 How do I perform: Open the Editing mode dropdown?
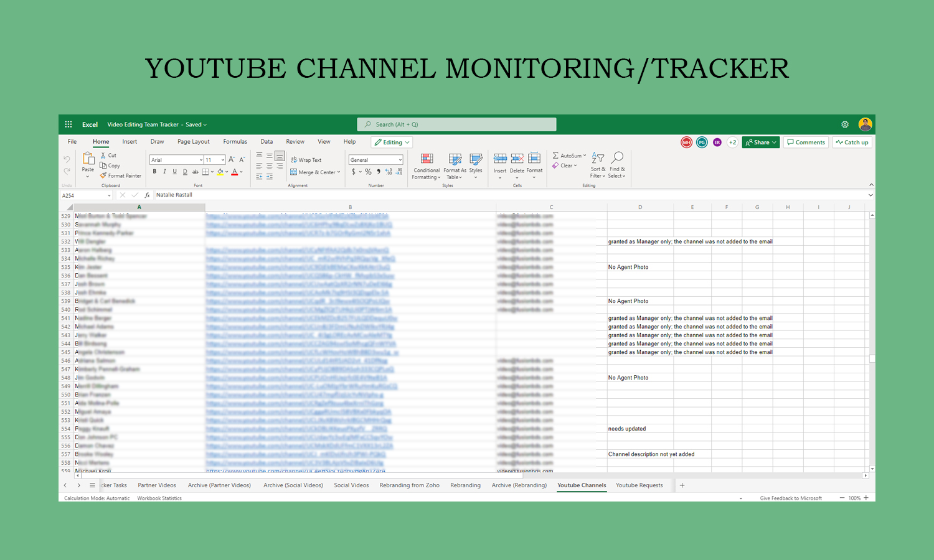coord(392,142)
